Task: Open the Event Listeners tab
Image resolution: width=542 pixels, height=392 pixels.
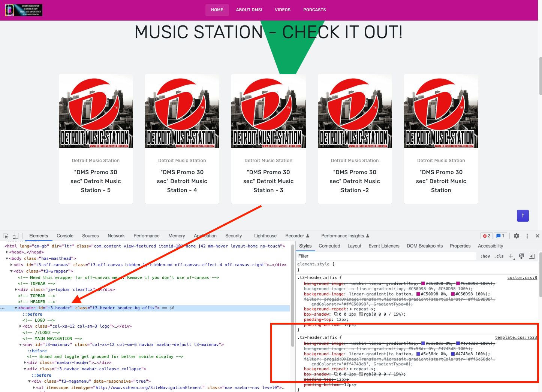Action: coord(384,246)
